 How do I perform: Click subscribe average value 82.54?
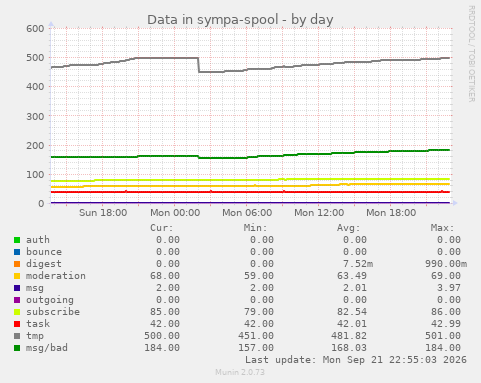[352, 312]
